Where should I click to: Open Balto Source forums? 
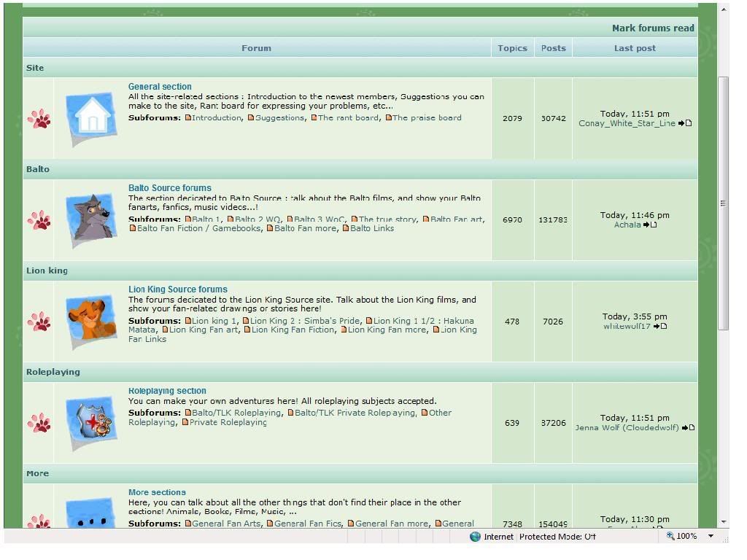(x=169, y=188)
